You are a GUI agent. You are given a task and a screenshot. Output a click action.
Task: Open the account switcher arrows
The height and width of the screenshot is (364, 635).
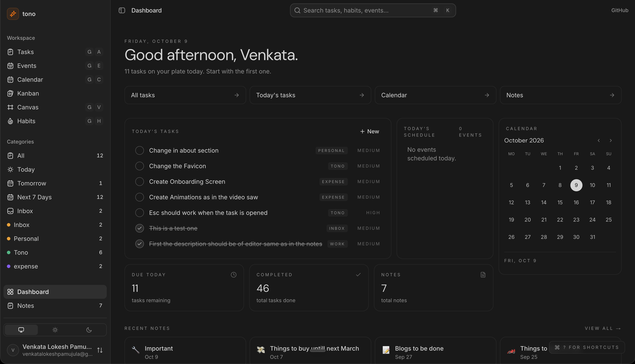click(100, 350)
